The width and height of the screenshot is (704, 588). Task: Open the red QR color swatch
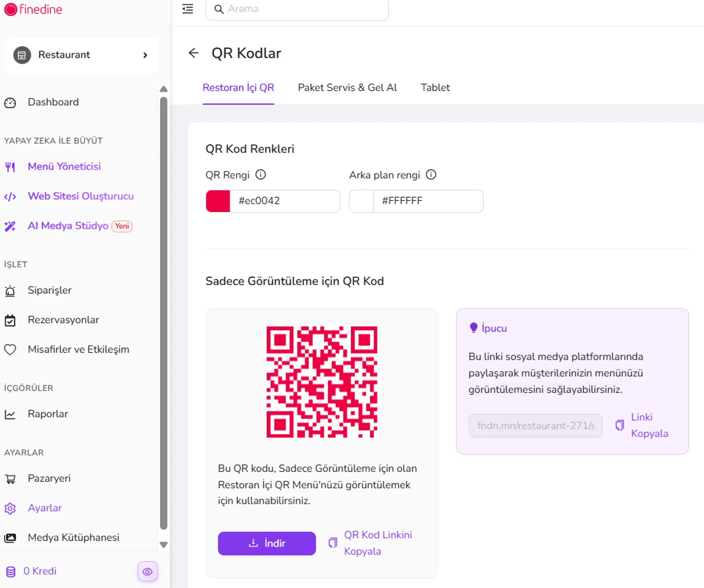[x=218, y=201]
